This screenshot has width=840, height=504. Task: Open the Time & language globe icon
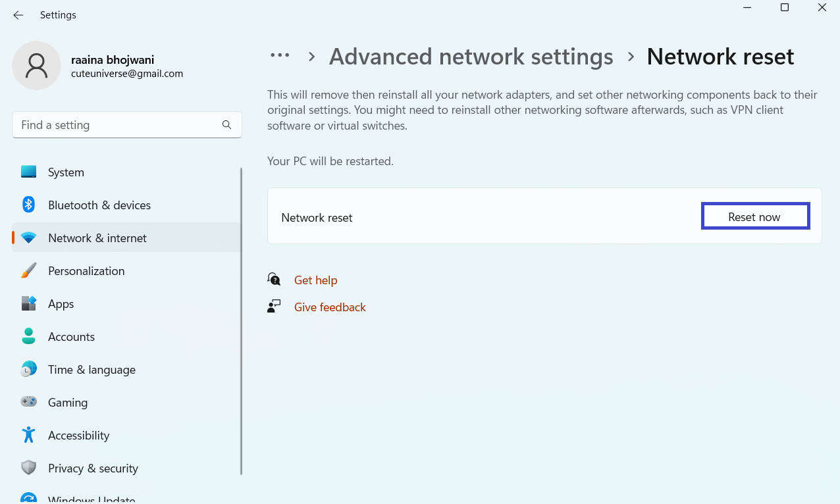tap(28, 370)
